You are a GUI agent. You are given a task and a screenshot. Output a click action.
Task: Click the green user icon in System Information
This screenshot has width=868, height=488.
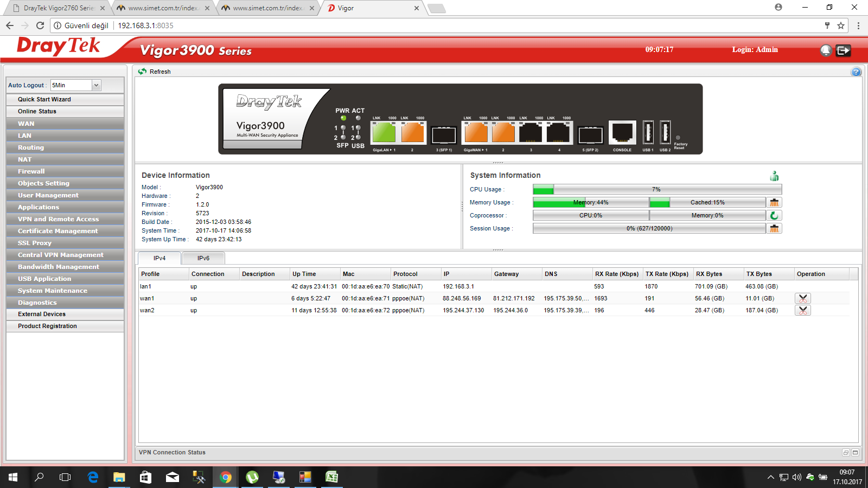[774, 176]
